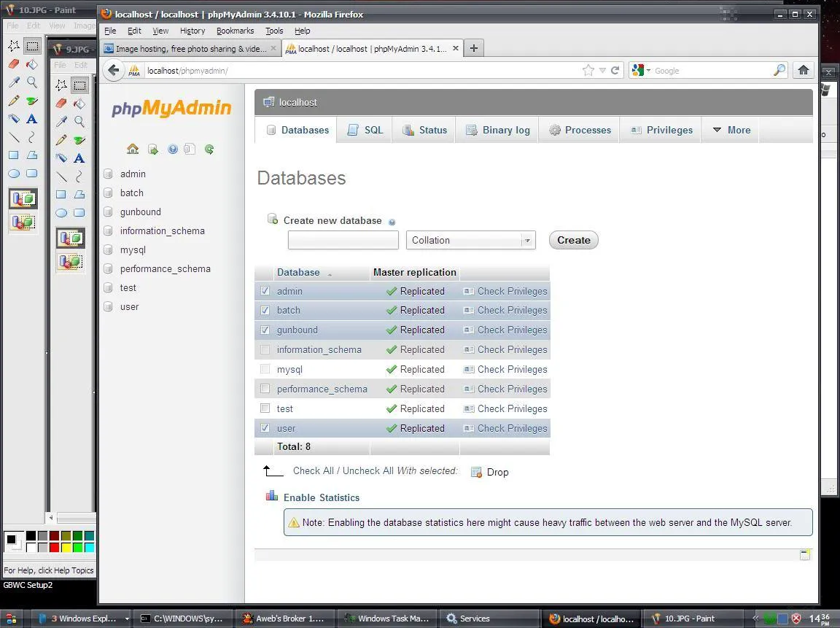This screenshot has width=840, height=628.
Task: Toggle the information_schema row checkbox
Action: (x=265, y=349)
